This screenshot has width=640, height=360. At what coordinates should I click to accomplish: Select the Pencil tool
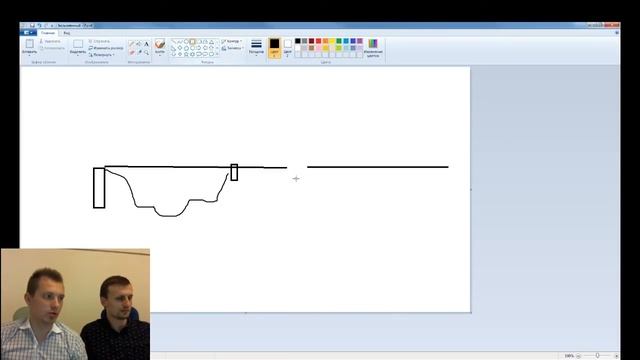[131, 44]
